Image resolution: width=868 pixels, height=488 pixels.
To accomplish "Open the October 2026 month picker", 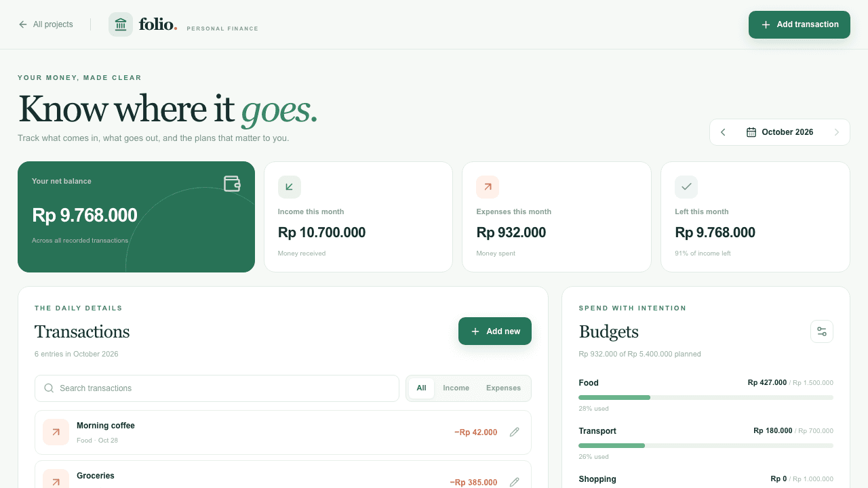I will point(780,132).
